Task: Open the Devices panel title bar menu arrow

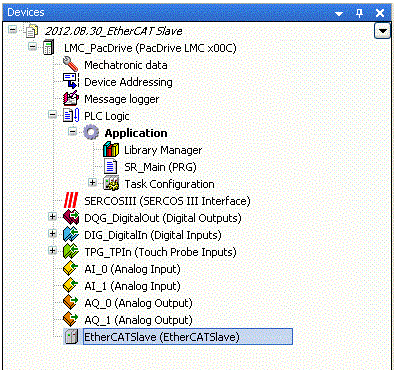Action: pyautogui.click(x=339, y=13)
